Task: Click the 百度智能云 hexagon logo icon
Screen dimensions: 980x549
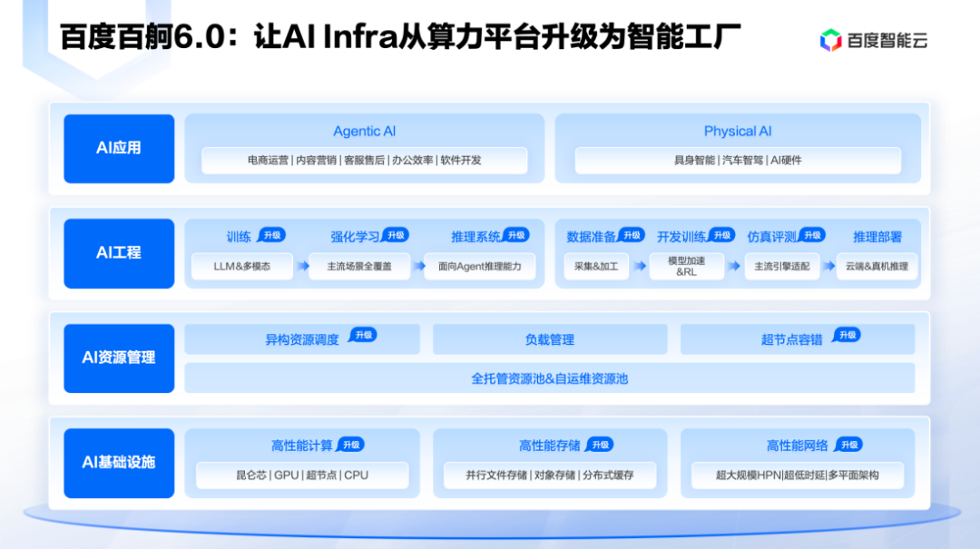Action: point(830,40)
